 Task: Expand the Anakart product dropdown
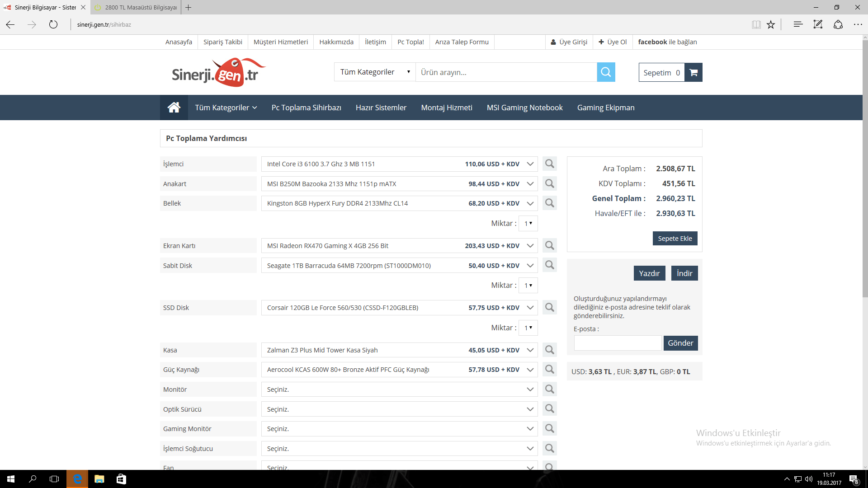[x=530, y=184]
